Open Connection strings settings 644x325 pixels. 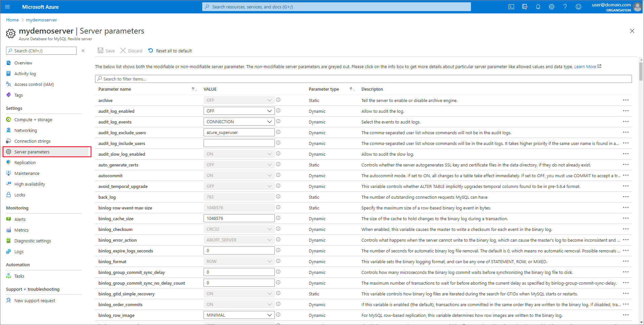click(32, 141)
